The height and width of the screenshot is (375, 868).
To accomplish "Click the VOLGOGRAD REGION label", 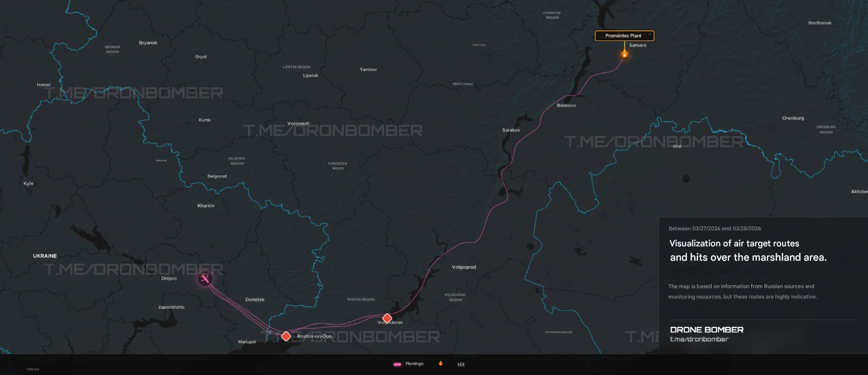I will pos(455,297).
